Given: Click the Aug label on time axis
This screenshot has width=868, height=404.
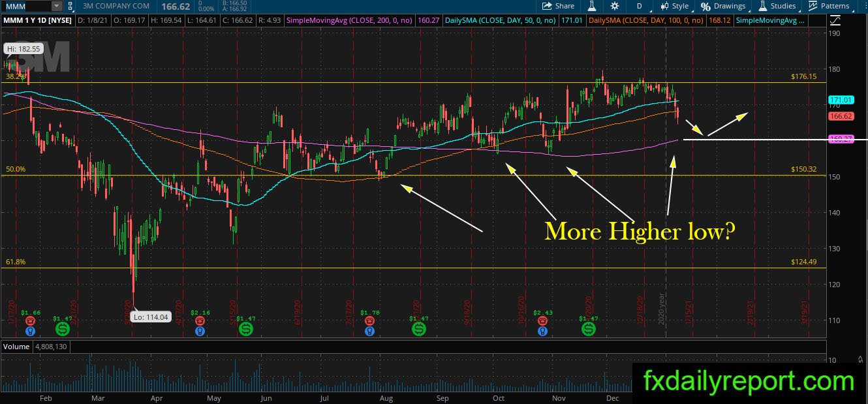Looking at the screenshot, I should [385, 397].
